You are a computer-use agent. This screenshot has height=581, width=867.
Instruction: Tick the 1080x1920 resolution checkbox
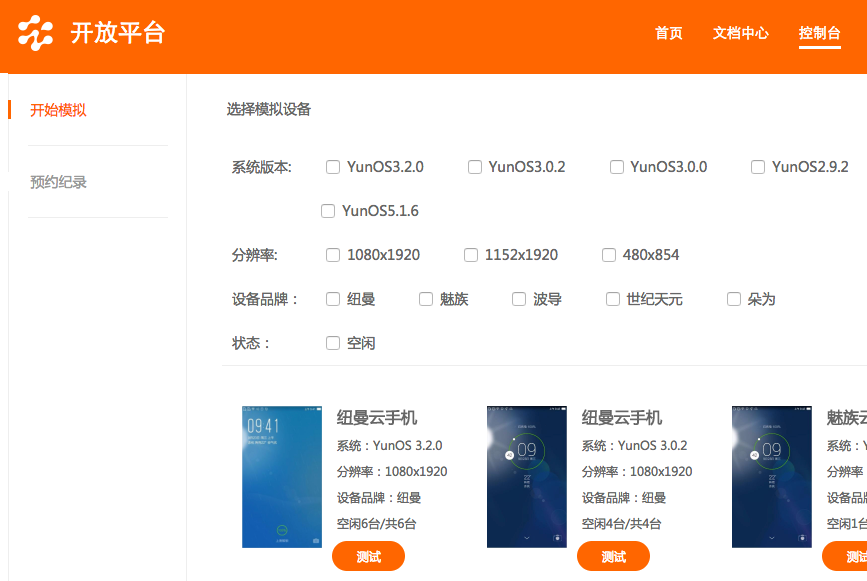(x=333, y=255)
